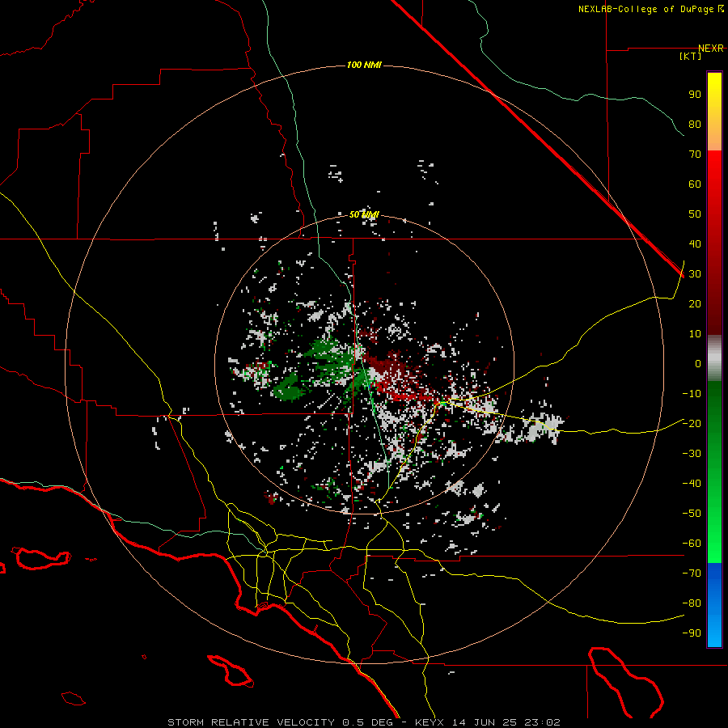This screenshot has width=728, height=728.
Task: Click the dark red outbound velocity area
Action: click(390, 366)
